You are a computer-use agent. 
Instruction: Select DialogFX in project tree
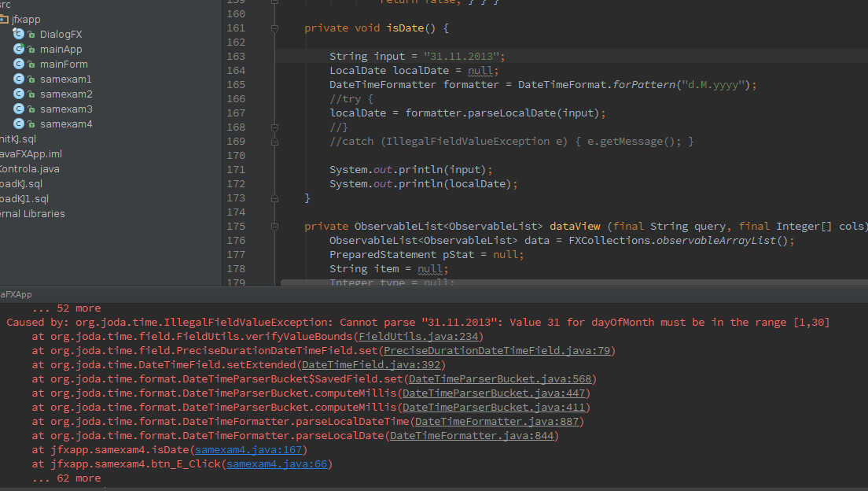click(x=61, y=34)
